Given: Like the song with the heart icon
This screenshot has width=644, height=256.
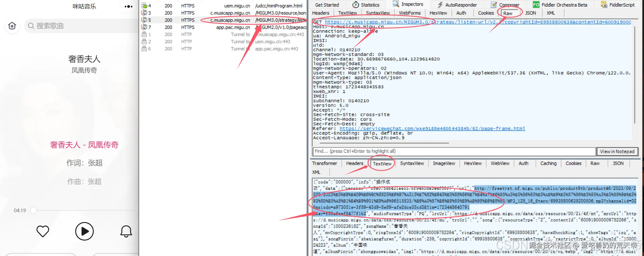Looking at the screenshot, I should point(43,231).
